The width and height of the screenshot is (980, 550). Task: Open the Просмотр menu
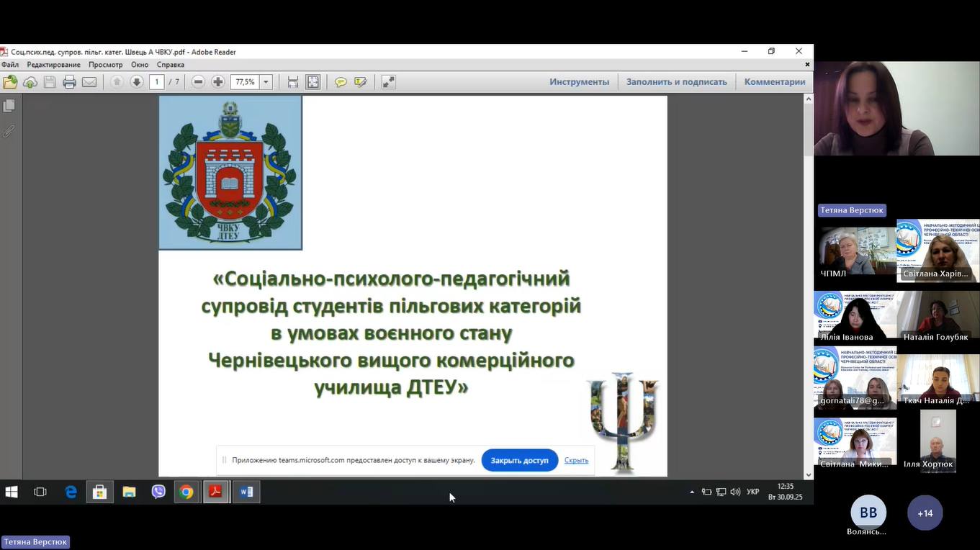click(105, 65)
